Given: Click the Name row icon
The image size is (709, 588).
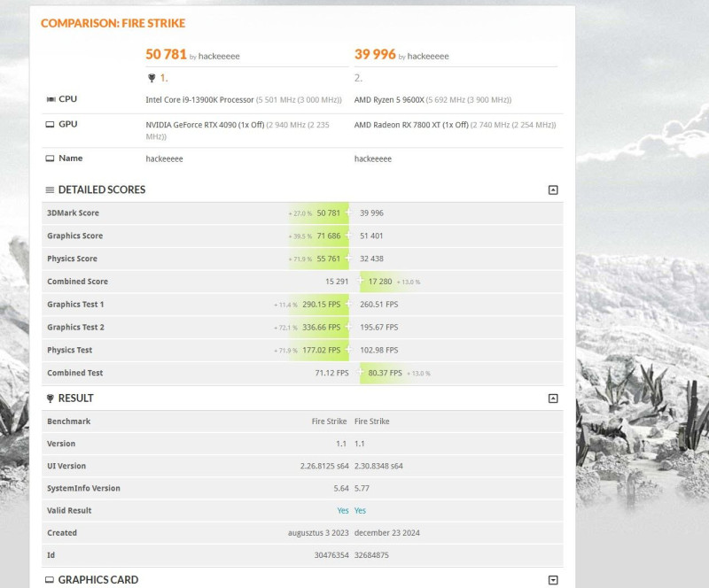Looking at the screenshot, I should [x=50, y=159].
